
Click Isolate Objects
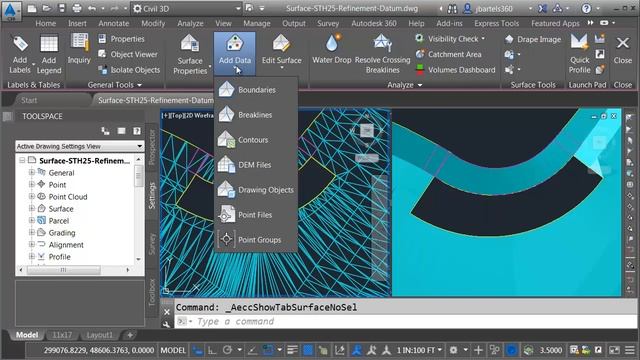coord(129,70)
